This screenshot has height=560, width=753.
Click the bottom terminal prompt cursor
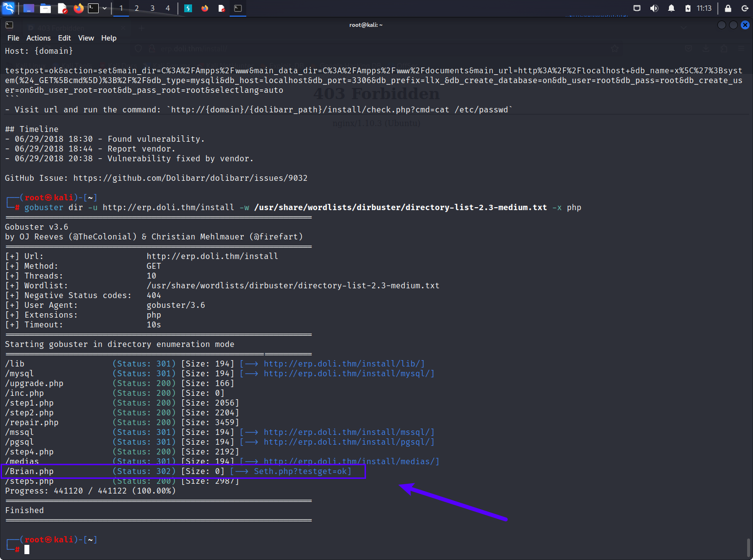27,549
